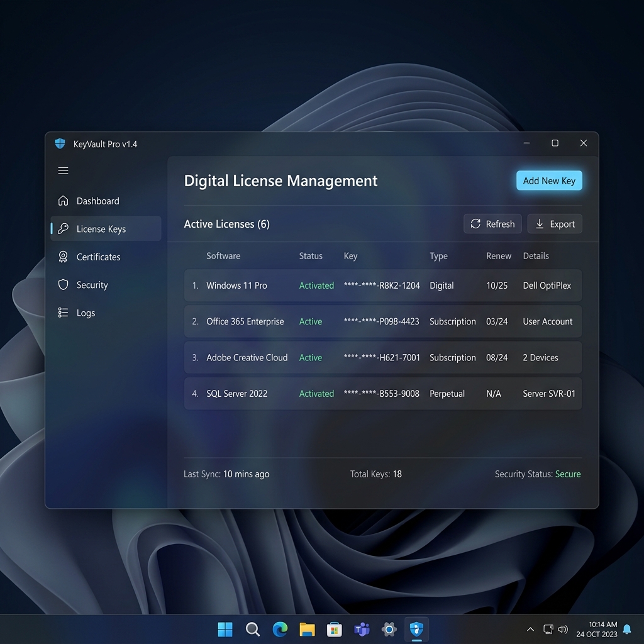Click the key ending P098-4423
This screenshot has height=644, width=644.
[x=381, y=321]
